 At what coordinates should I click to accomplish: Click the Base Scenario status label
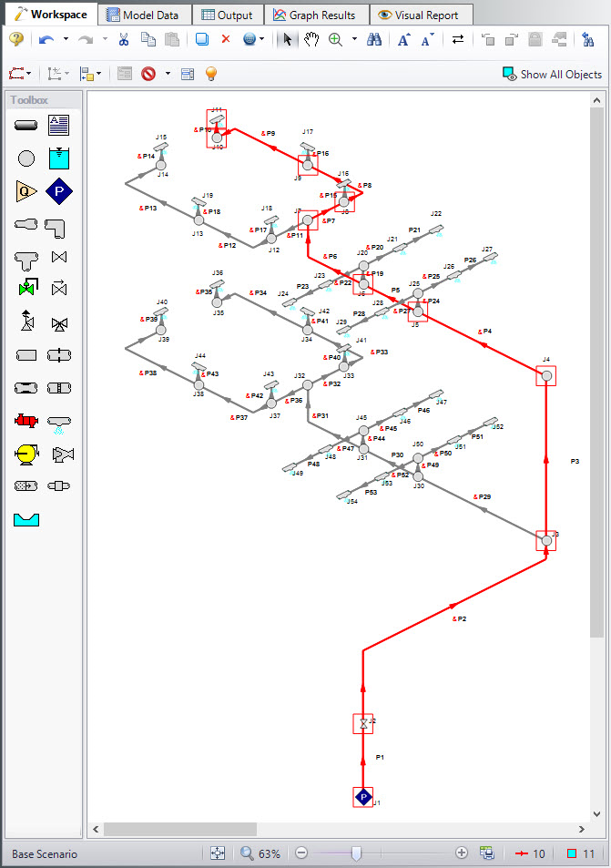pos(45,854)
